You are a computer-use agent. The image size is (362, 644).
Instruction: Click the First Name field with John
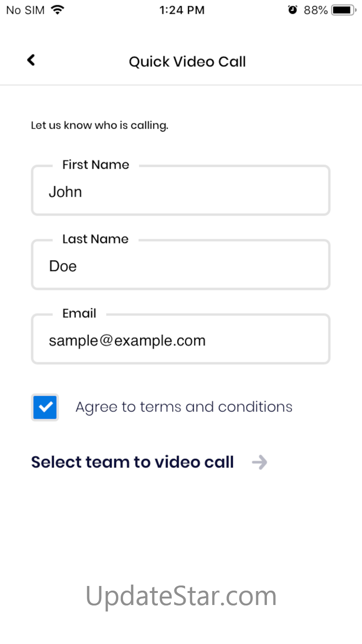181,190
